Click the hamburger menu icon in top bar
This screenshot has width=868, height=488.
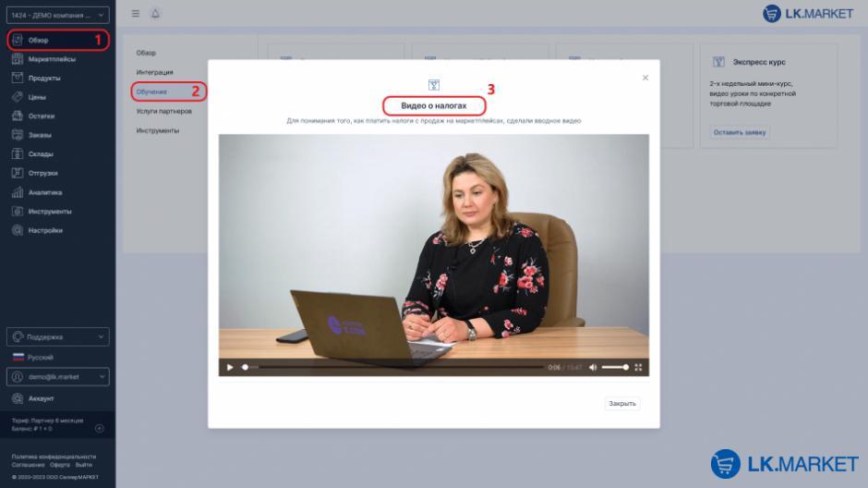[136, 14]
